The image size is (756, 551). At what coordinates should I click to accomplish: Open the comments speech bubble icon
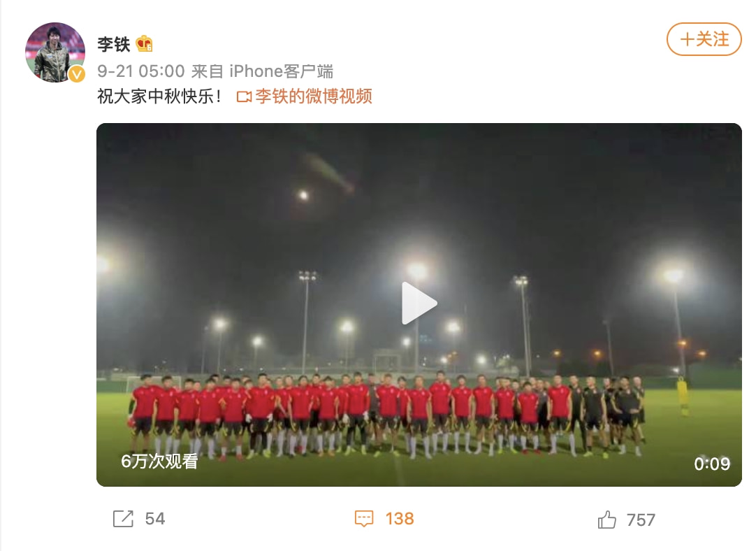click(364, 519)
